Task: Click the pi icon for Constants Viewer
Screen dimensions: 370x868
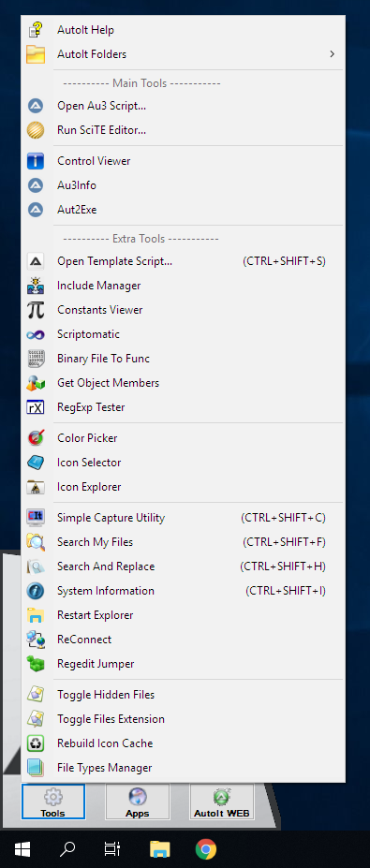Action: pyautogui.click(x=36, y=310)
